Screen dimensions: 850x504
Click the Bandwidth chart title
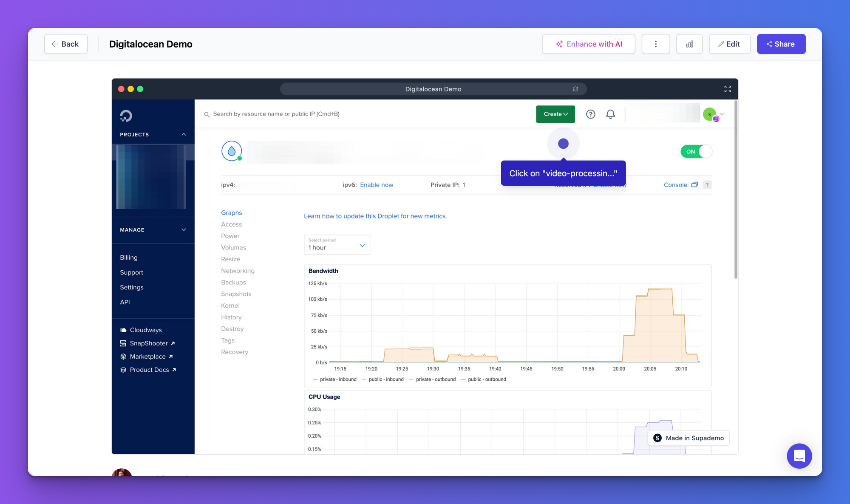[x=323, y=271]
